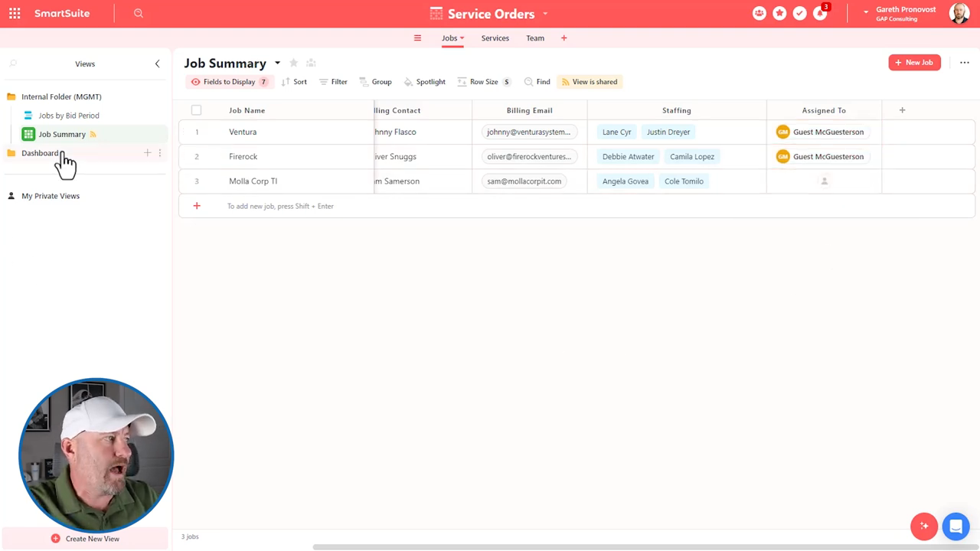
Task: Click the Sort toolbar button
Action: [x=294, y=82]
